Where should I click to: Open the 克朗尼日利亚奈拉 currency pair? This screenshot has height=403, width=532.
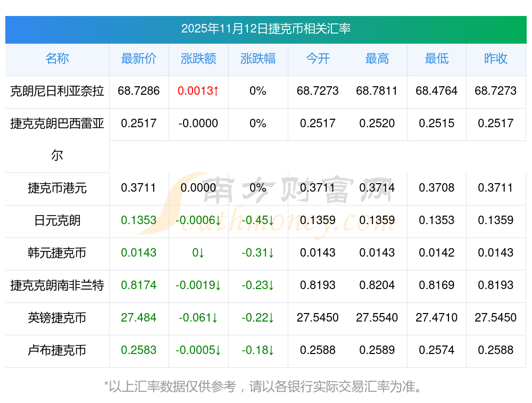tap(57, 91)
